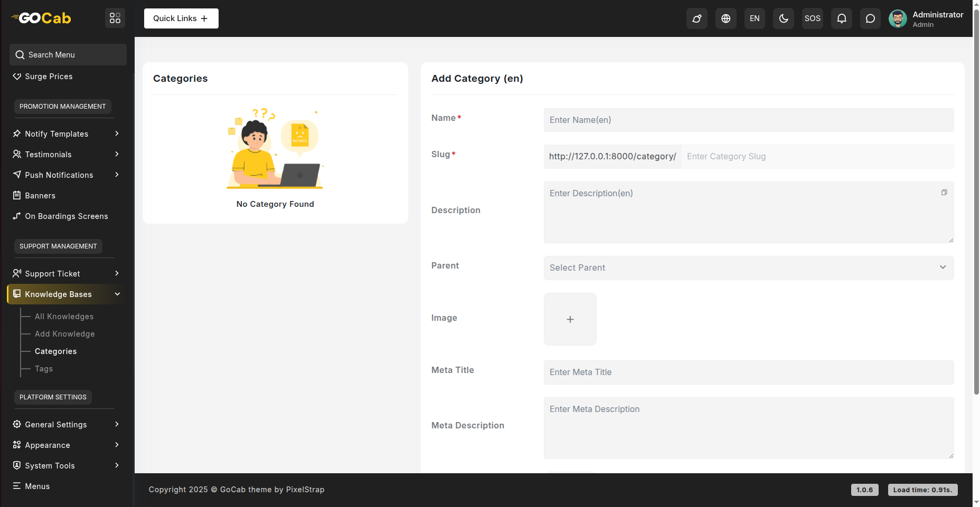Screen dimensions: 980x507
Task: Click the image upload plus box
Action: (570, 319)
